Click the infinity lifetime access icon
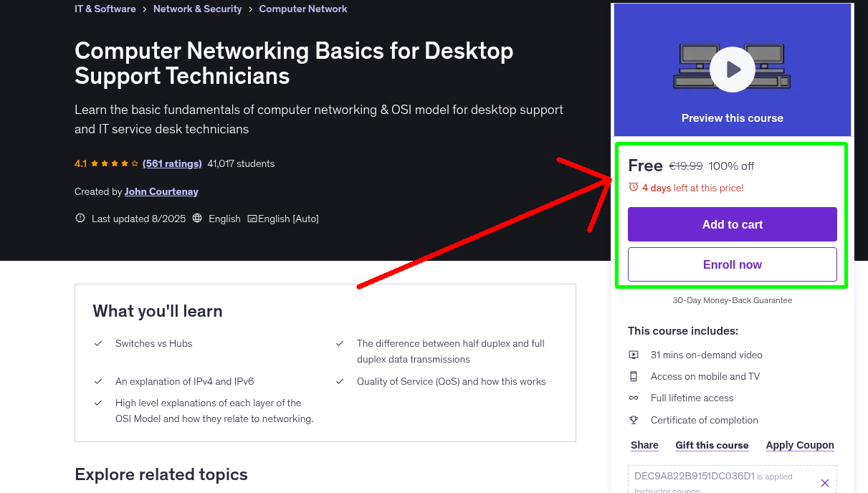The image size is (868, 493). 634,398
